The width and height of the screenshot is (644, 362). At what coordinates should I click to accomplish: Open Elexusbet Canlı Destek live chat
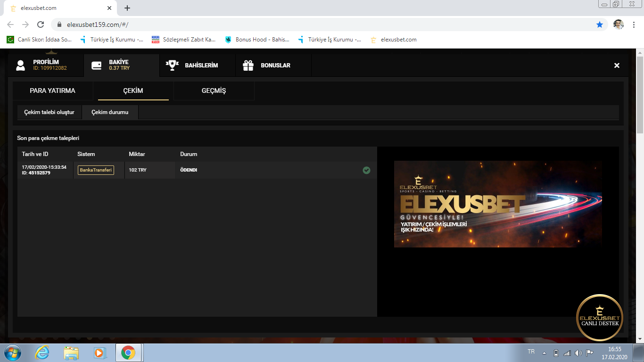point(599,317)
